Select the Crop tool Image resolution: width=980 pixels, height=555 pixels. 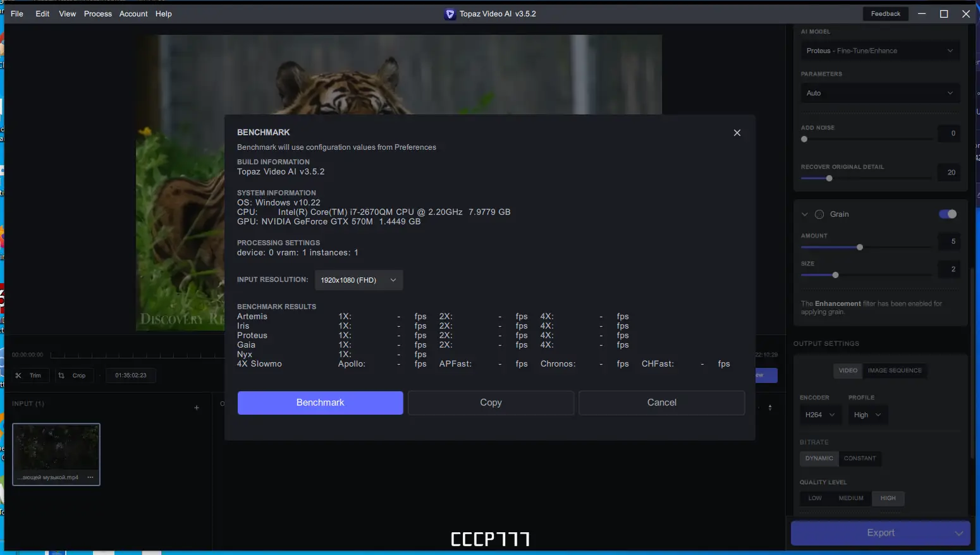(74, 375)
